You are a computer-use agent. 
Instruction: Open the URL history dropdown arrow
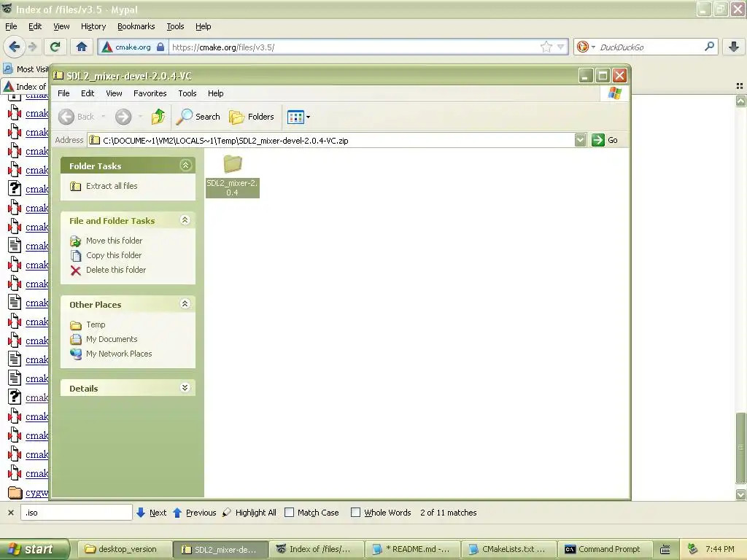point(561,47)
